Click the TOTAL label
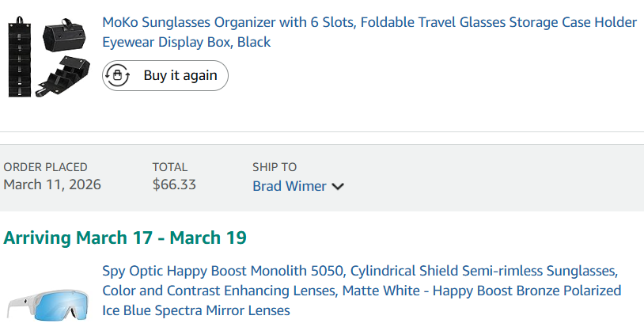The image size is (644, 327). point(170,167)
